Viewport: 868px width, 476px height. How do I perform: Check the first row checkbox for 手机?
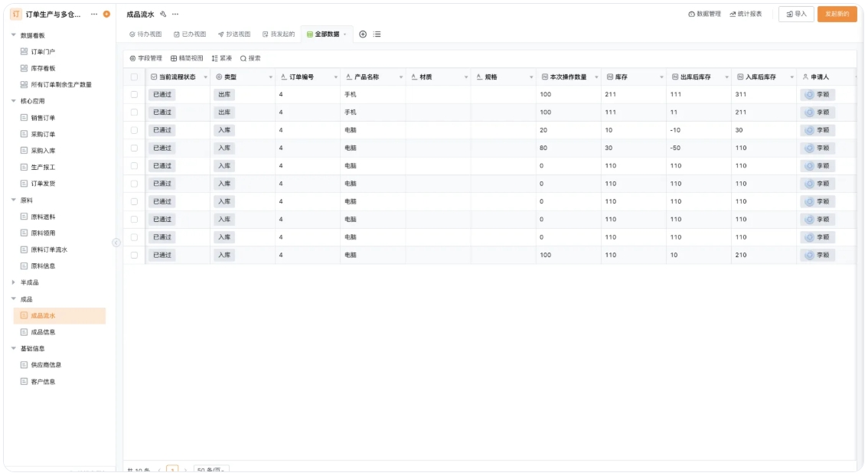tap(135, 95)
